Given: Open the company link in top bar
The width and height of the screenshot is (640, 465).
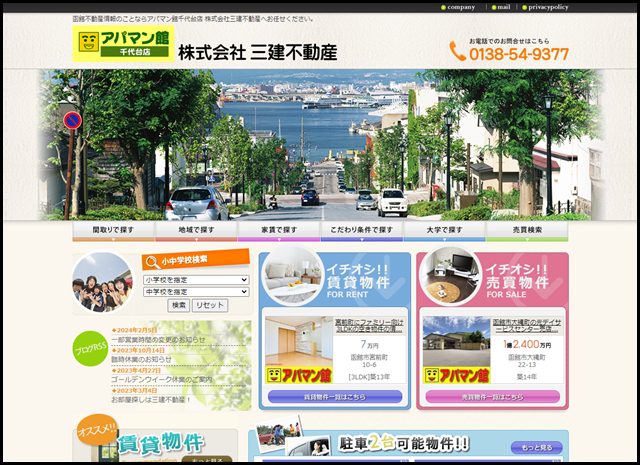Looking at the screenshot, I should (458, 7).
